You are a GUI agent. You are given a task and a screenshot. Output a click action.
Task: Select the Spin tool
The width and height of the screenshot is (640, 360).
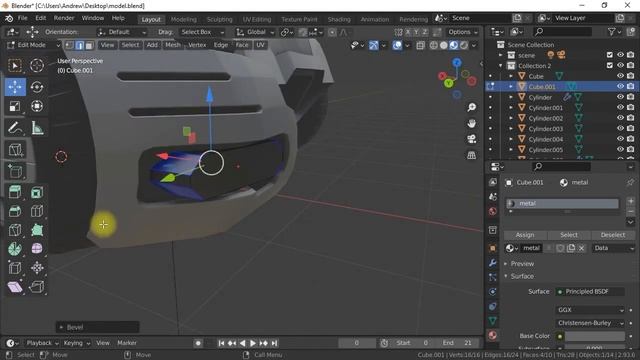pos(15,249)
